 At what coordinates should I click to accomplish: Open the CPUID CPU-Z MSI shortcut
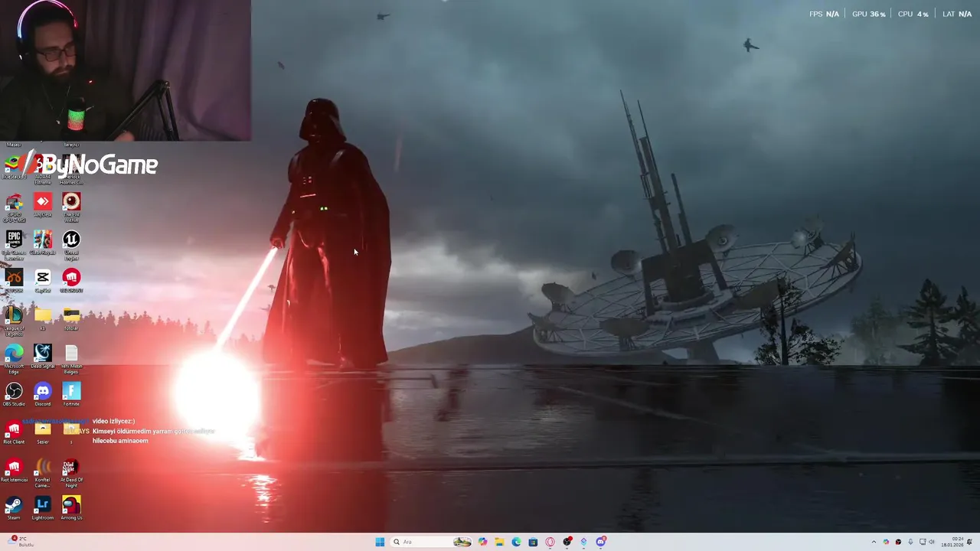coord(14,207)
